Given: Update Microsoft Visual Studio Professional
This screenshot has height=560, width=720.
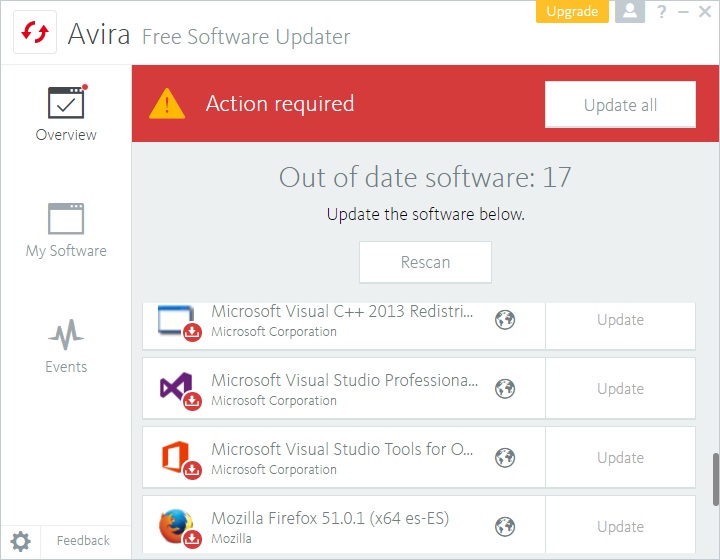Looking at the screenshot, I should [620, 389].
